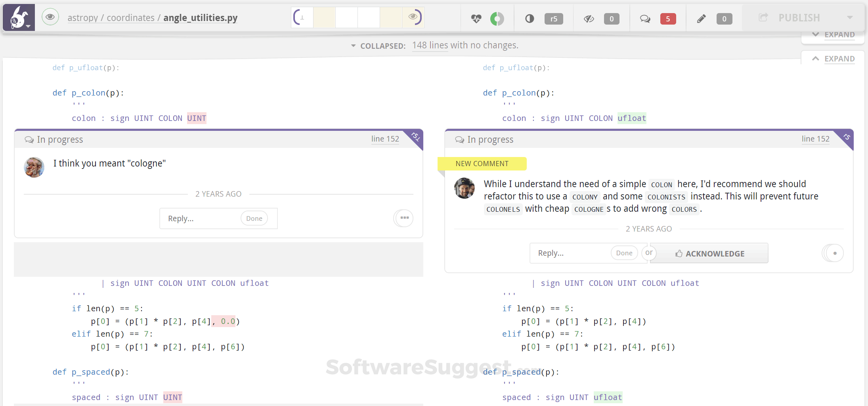Open the collapsed 148 lines section
The height and width of the screenshot is (406, 868).
pos(430,45)
